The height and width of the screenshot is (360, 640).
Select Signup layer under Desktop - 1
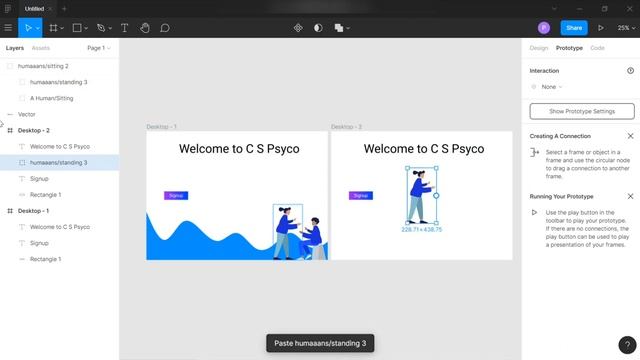[x=60, y=243]
